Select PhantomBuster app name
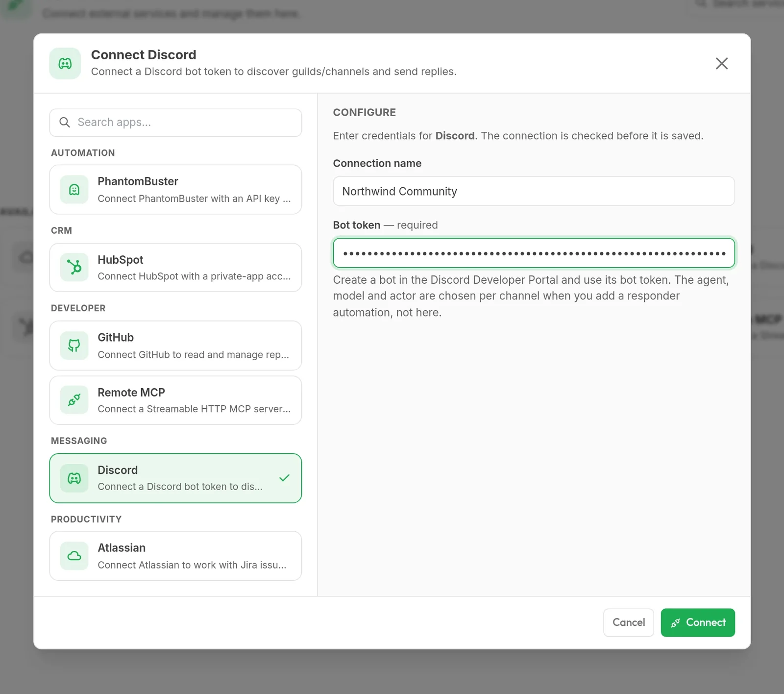This screenshot has width=784, height=694. tap(138, 181)
